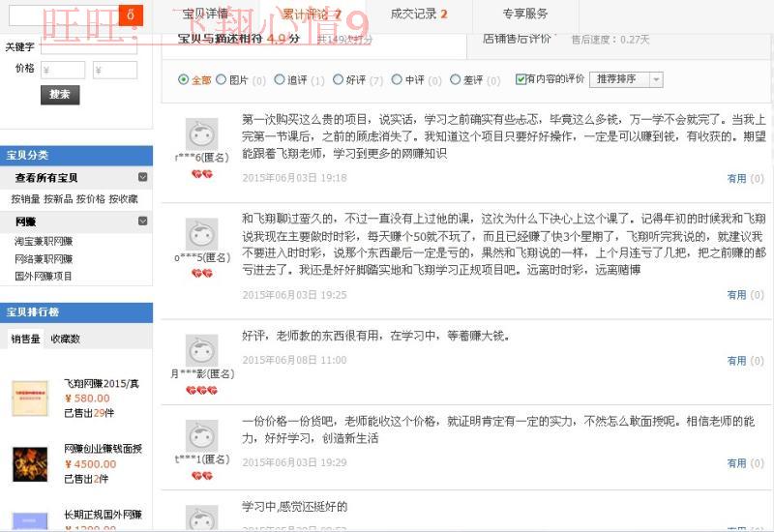Collapse the 网赚 category arrow
This screenshot has width=774, height=532.
(x=143, y=222)
